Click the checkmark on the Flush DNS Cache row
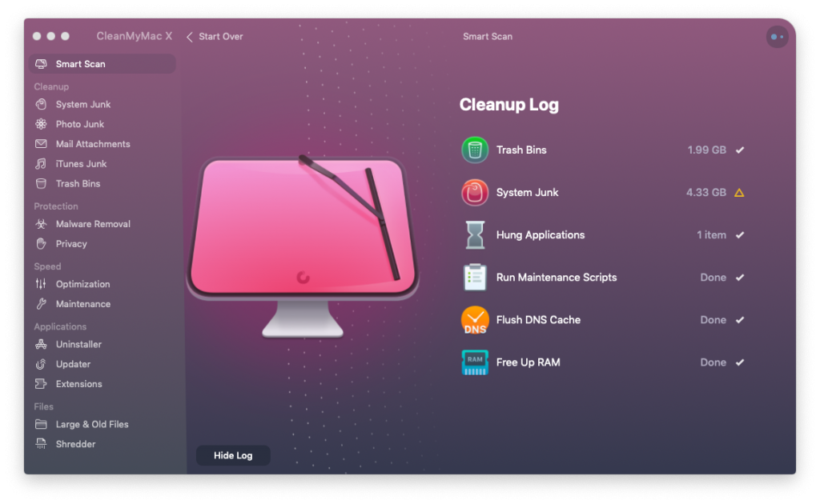820x504 pixels. coord(739,320)
